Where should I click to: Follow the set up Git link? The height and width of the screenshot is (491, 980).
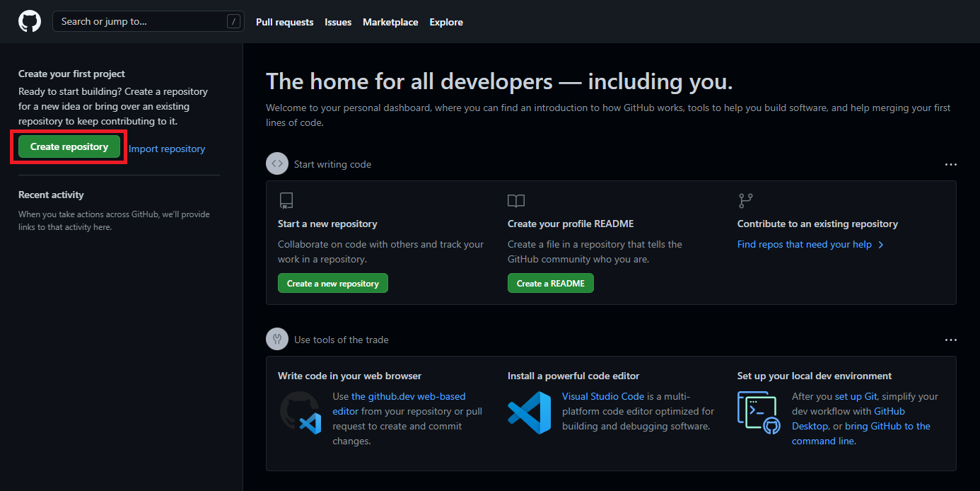pyautogui.click(x=858, y=396)
